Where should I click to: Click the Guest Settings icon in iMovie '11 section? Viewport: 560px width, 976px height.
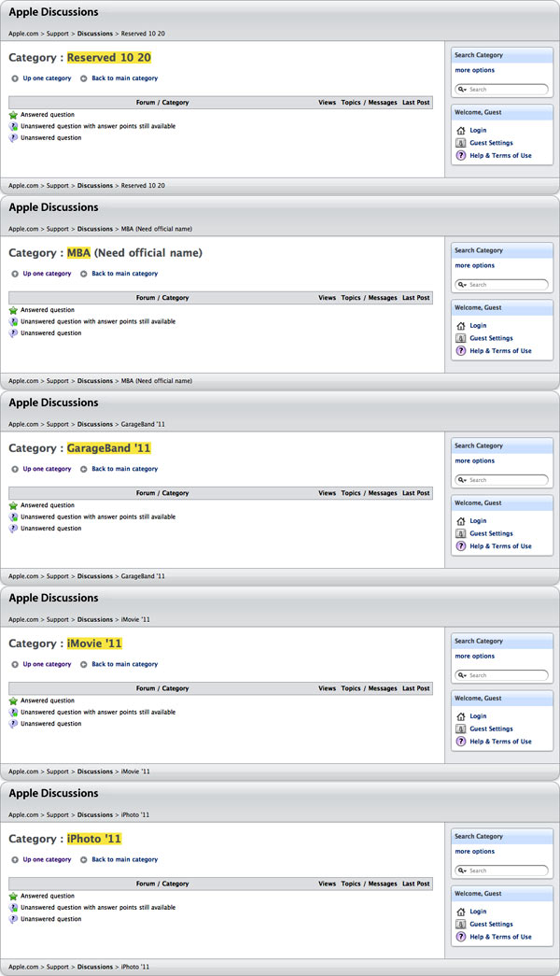461,729
